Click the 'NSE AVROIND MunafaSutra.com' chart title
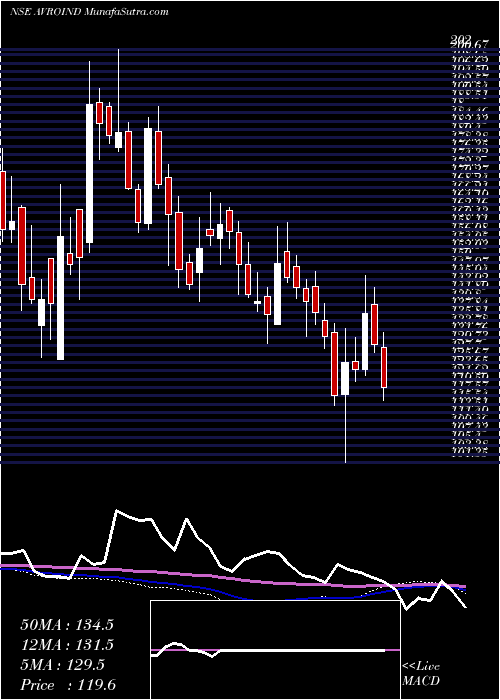This screenshot has width=500, height=700. click(x=89, y=12)
